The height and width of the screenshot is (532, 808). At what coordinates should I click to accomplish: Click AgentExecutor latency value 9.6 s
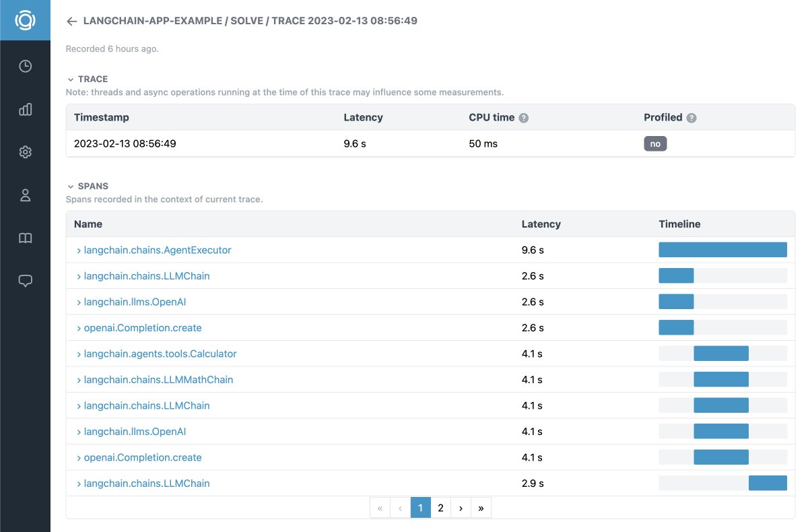coord(533,250)
